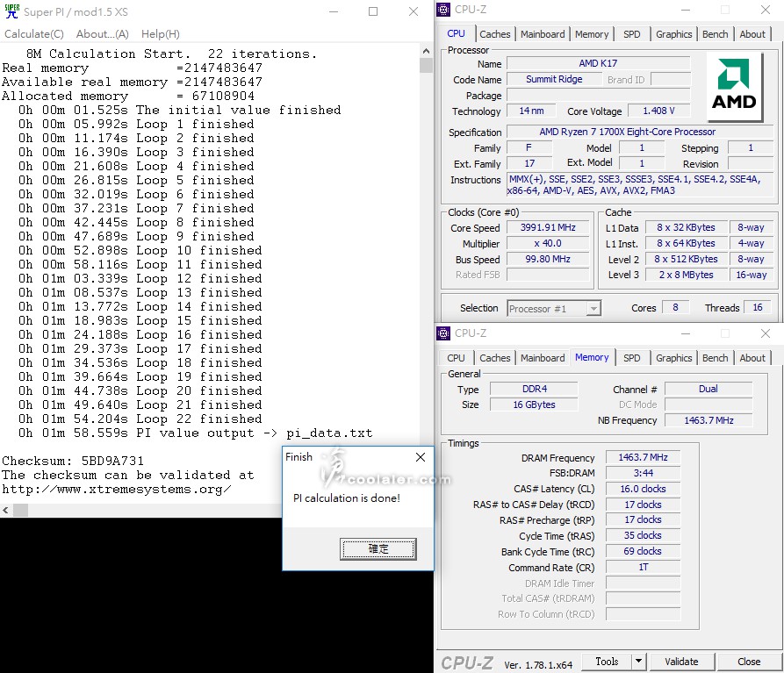This screenshot has width=784, height=673.
Task: Click the FSB:DRAM value 3:44
Action: point(643,473)
